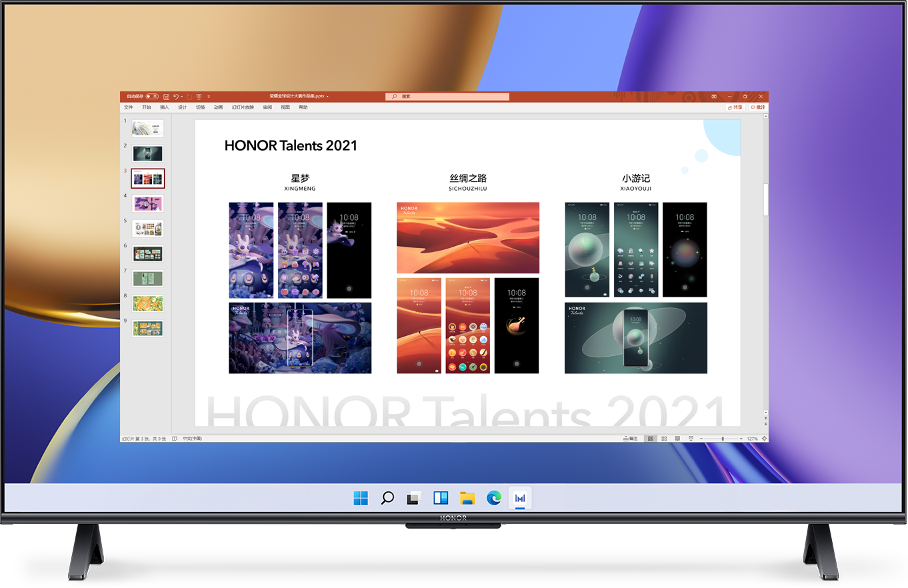Click the 小游记 heading on slide
908x588 pixels.
click(636, 178)
